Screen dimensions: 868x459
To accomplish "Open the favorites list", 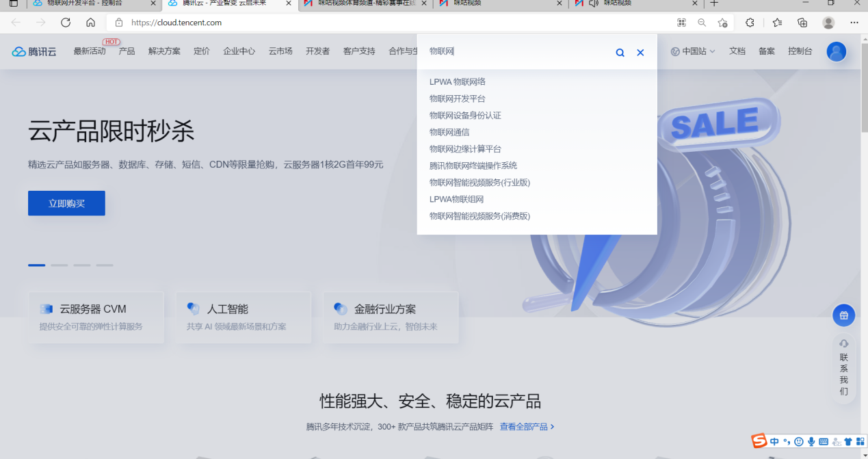I will 777,23.
